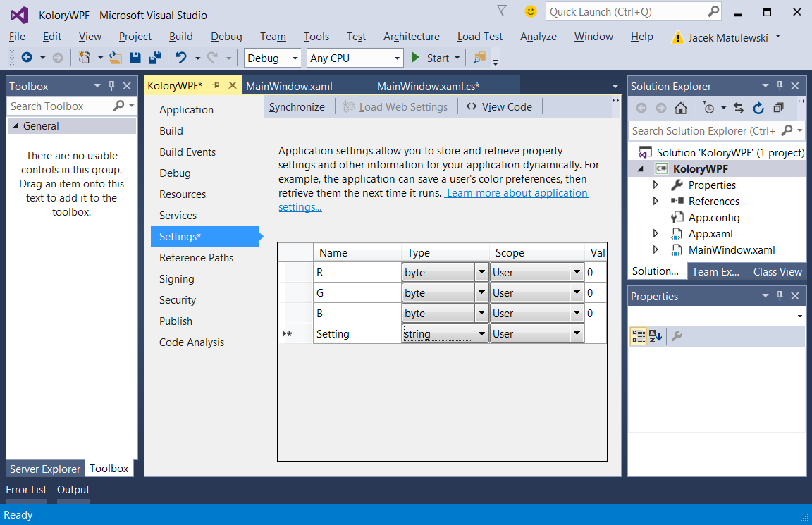The height and width of the screenshot is (525, 812).
Task: Click the Navigate Backward toolbar arrow
Action: tap(27, 58)
